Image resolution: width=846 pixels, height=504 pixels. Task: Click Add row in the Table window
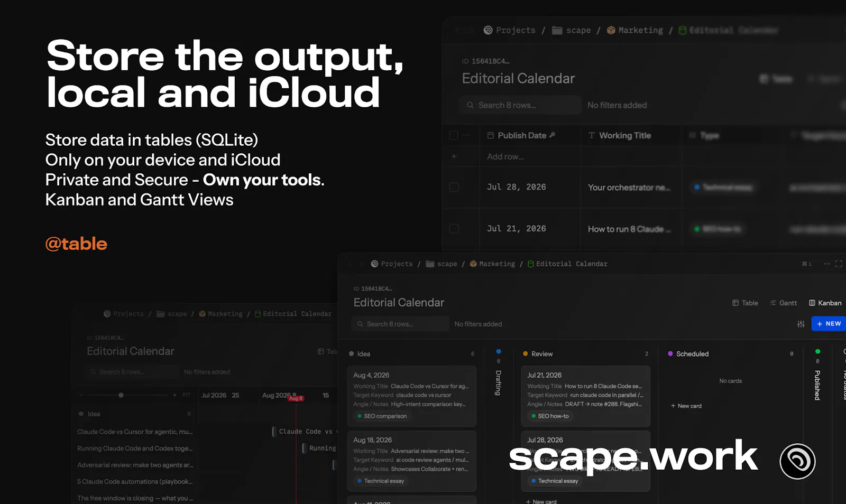pos(505,156)
